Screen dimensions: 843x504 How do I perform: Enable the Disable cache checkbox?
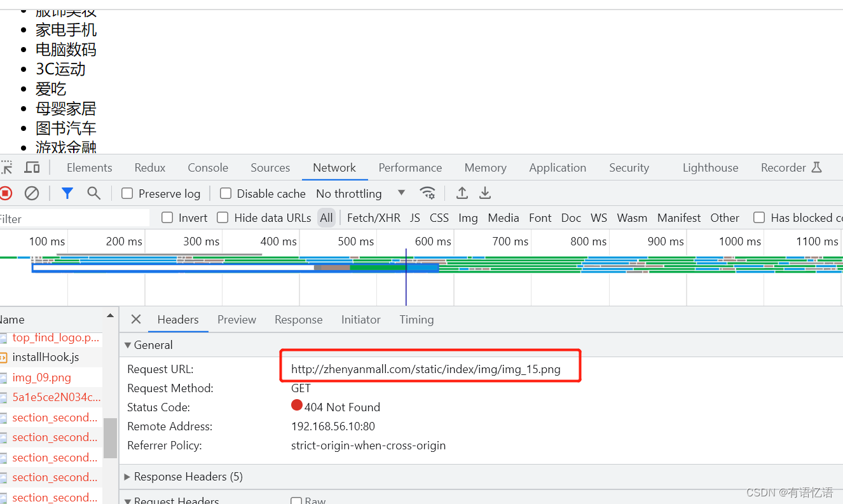point(226,193)
